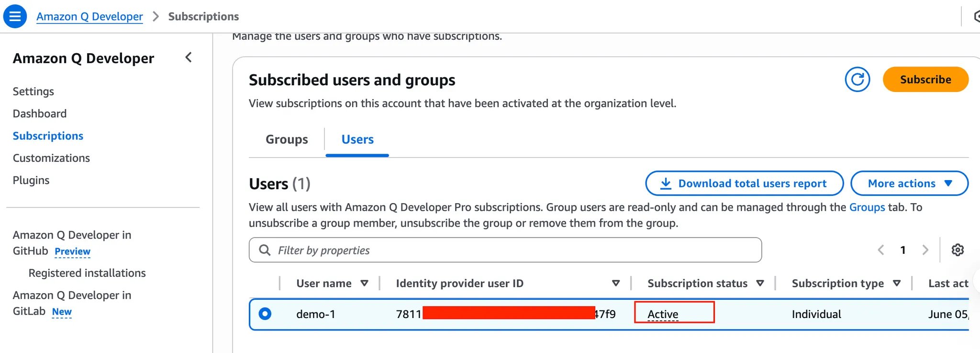Open Plugins in the sidebar
The height and width of the screenshot is (353, 980).
31,180
